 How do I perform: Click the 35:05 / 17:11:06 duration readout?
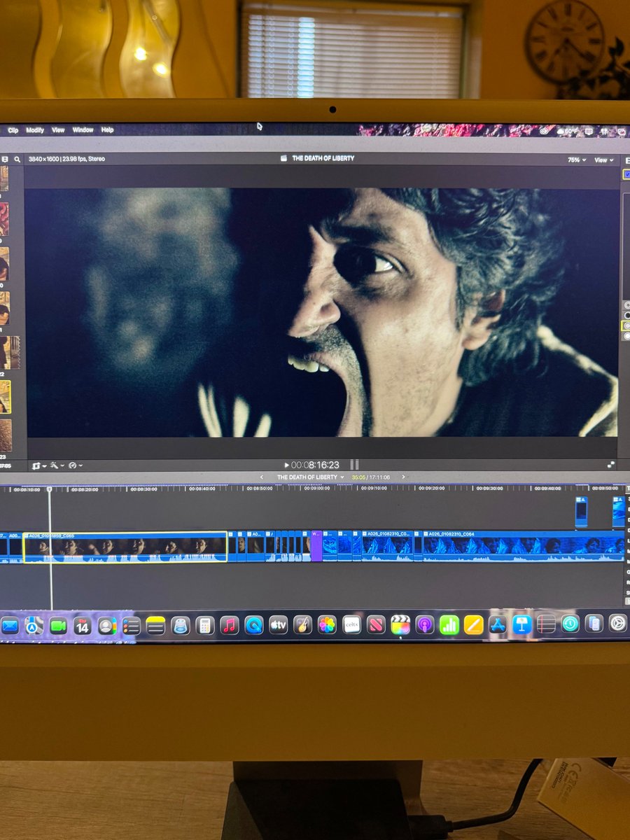(x=371, y=477)
